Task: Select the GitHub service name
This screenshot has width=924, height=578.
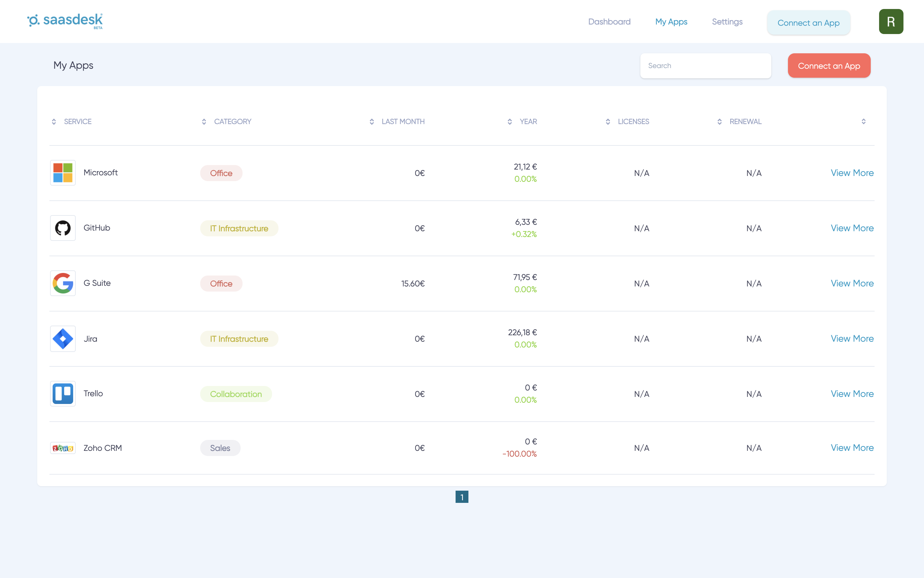Action: (97, 228)
